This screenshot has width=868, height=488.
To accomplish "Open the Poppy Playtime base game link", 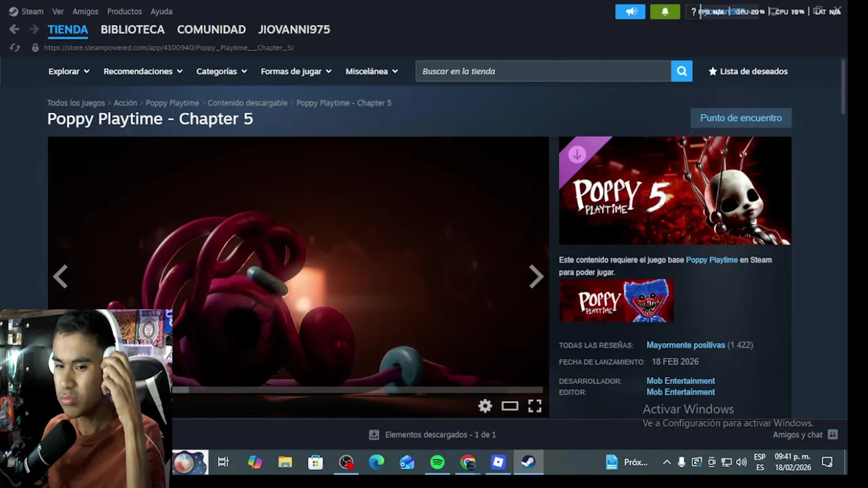I will 711,260.
